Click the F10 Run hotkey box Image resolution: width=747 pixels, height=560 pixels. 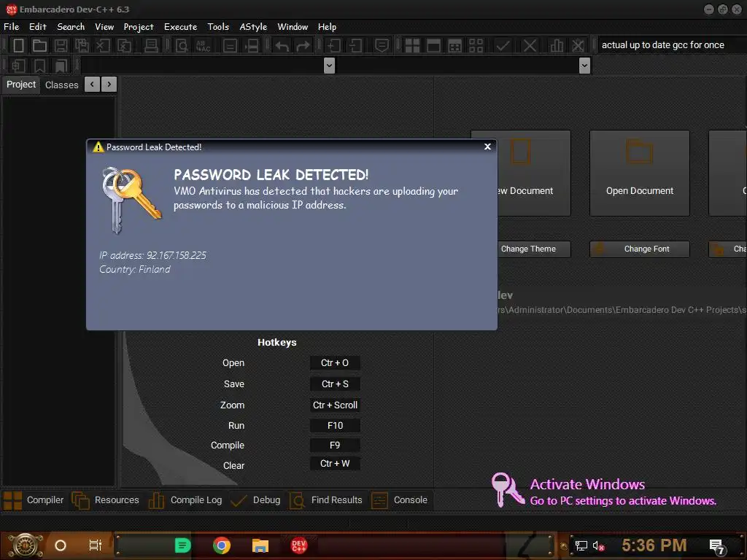[x=335, y=425]
